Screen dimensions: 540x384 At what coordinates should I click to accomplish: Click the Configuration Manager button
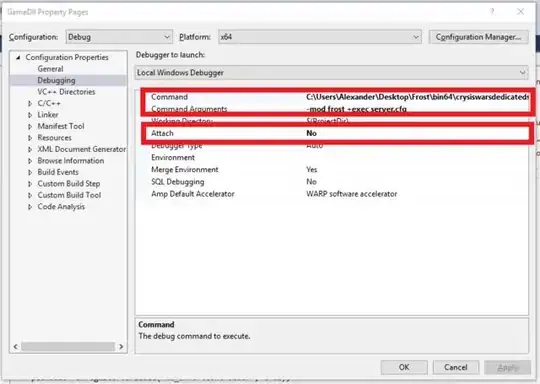pyautogui.click(x=478, y=37)
